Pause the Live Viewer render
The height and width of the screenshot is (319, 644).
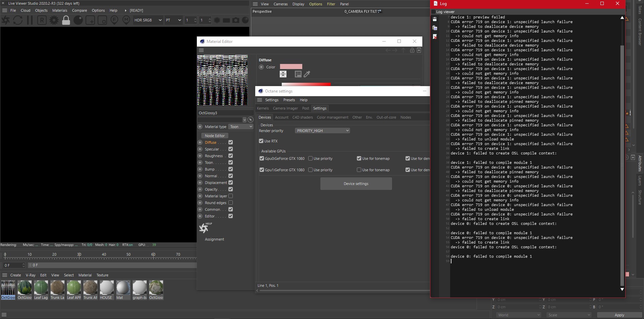coord(30,20)
